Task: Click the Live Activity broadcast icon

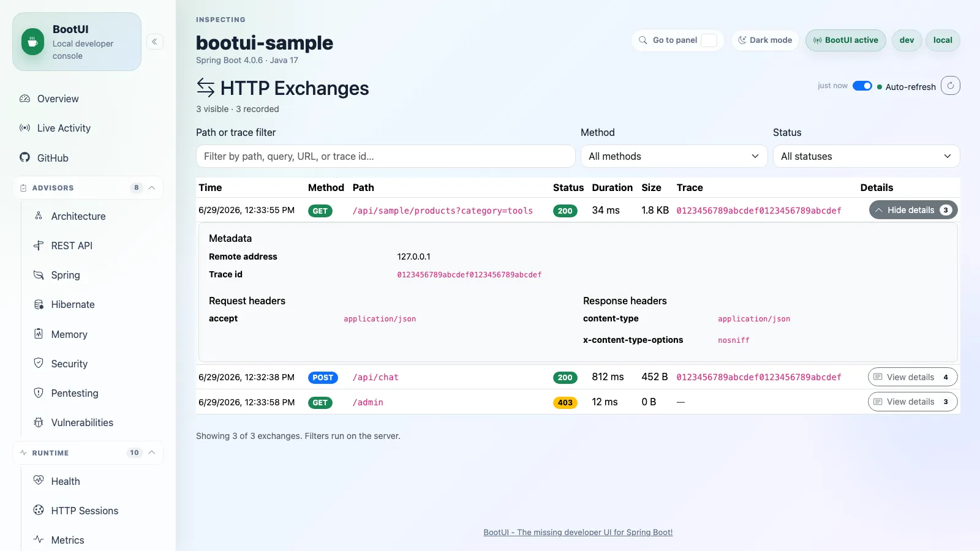Action: [24, 128]
